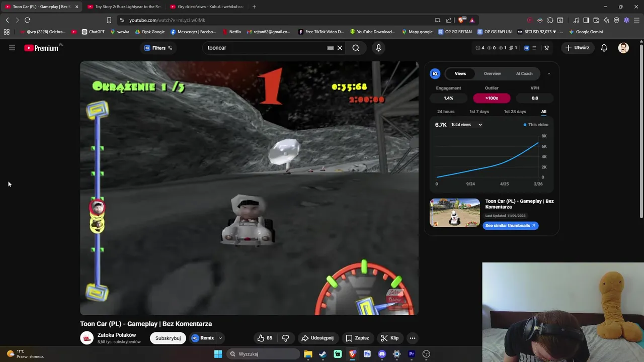Open the Total views dropdown
The width and height of the screenshot is (644, 362).
tap(466, 125)
